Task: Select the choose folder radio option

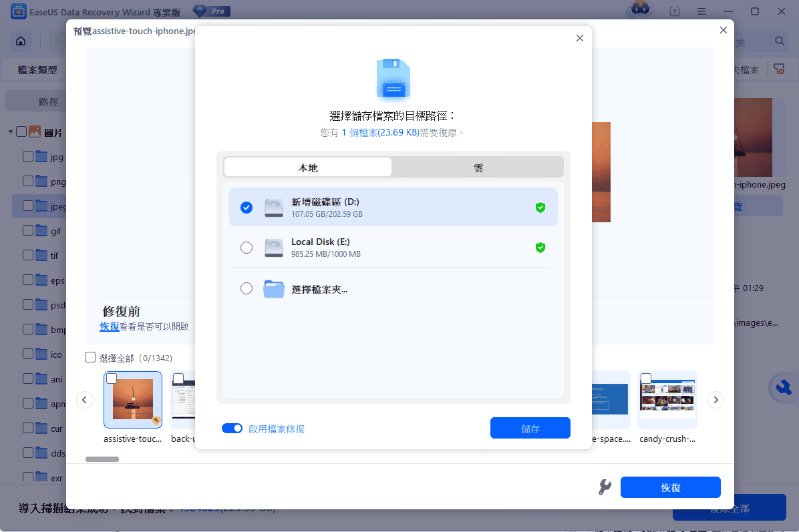Action: pyautogui.click(x=247, y=288)
